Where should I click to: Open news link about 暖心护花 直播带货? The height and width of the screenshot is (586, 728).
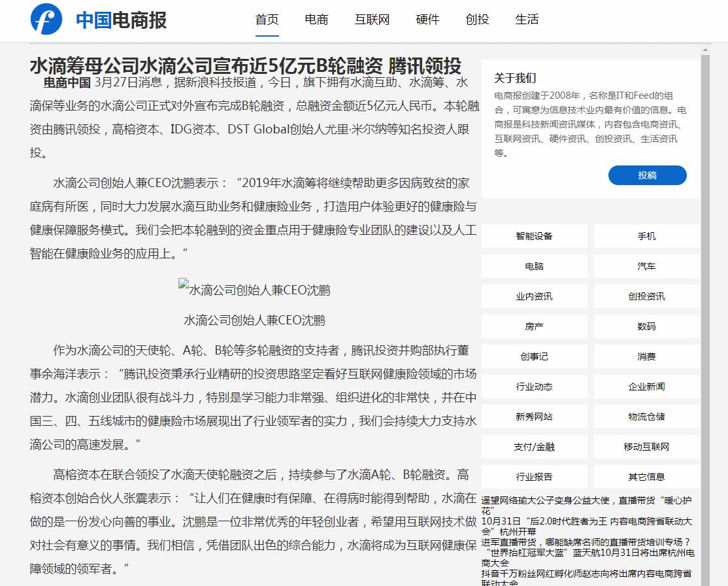click(x=586, y=506)
